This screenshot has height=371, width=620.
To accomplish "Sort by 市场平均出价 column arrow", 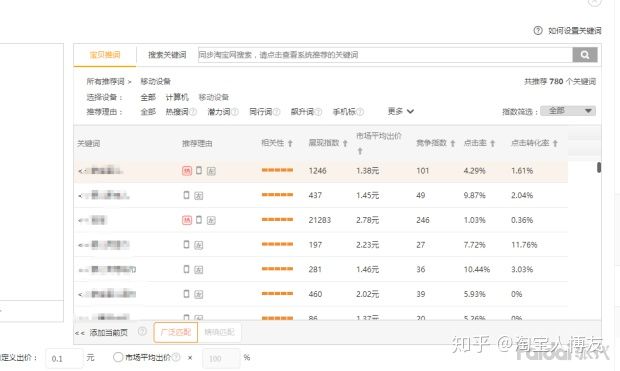I will point(360,151).
